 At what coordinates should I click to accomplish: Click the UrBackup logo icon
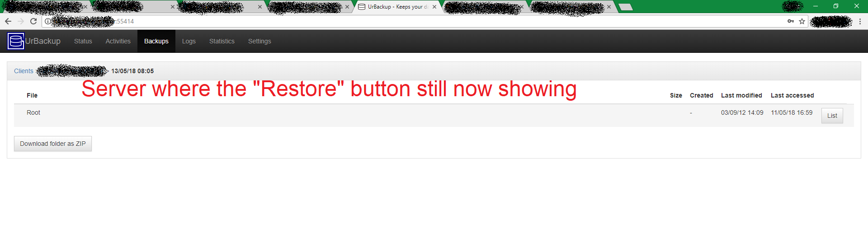tap(16, 41)
